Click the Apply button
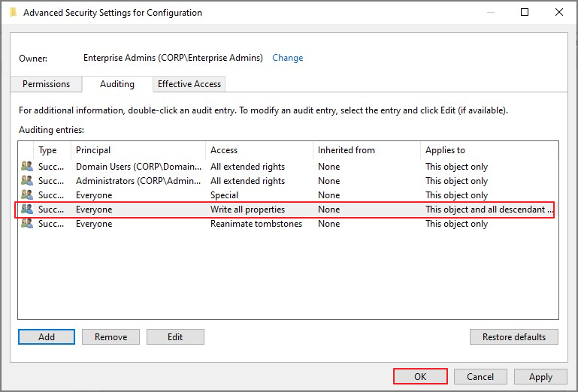 click(x=540, y=376)
